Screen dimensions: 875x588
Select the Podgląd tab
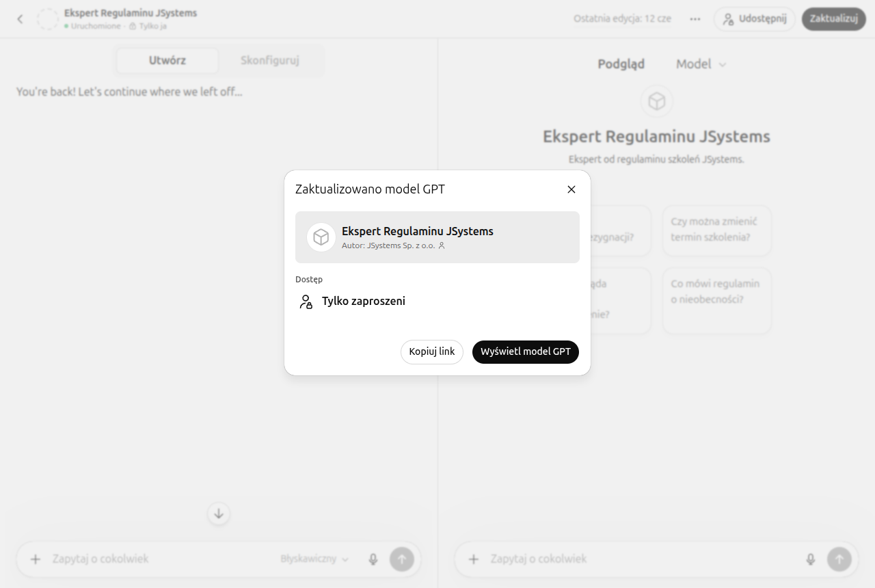[x=621, y=64]
